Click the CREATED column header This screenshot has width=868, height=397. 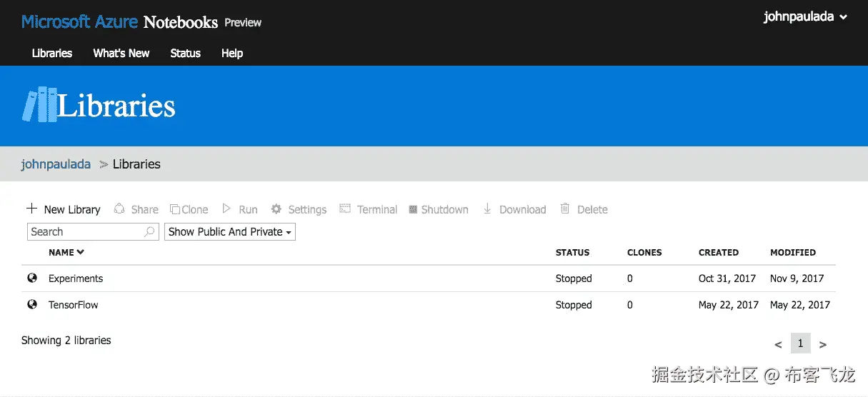pos(719,252)
